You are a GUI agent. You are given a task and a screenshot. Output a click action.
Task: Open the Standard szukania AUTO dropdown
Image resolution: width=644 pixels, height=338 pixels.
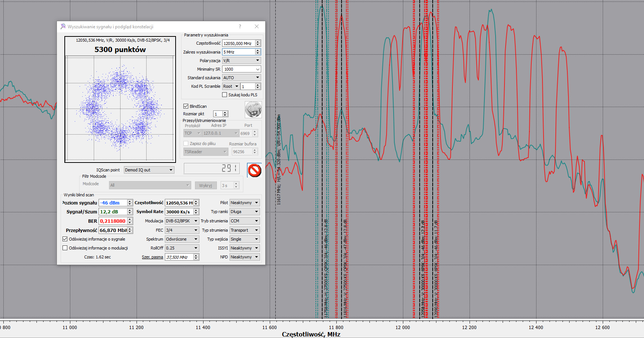point(241,78)
